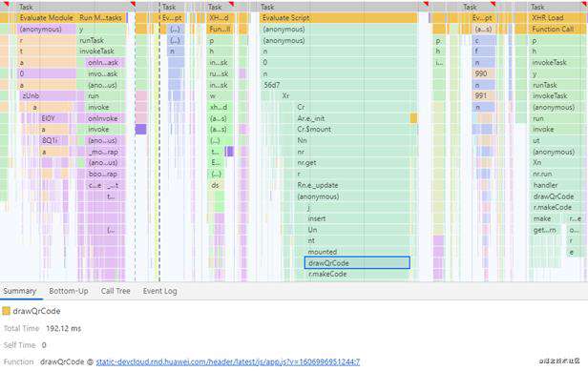Switch to the Bottom-Up tab
This screenshot has width=588, height=371.
point(69,291)
